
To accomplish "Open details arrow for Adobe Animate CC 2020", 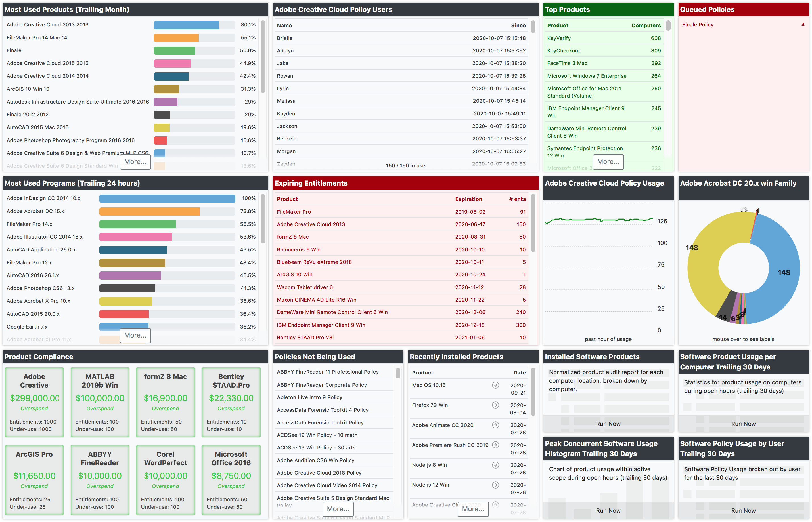I will pos(495,425).
